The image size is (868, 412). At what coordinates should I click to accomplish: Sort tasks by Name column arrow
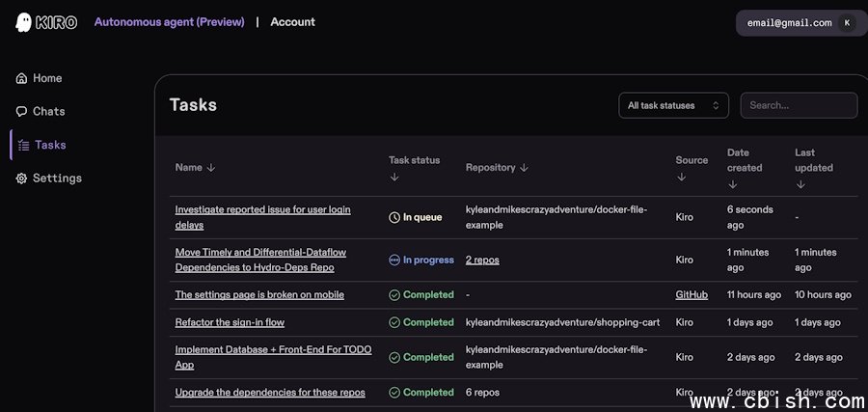(211, 168)
